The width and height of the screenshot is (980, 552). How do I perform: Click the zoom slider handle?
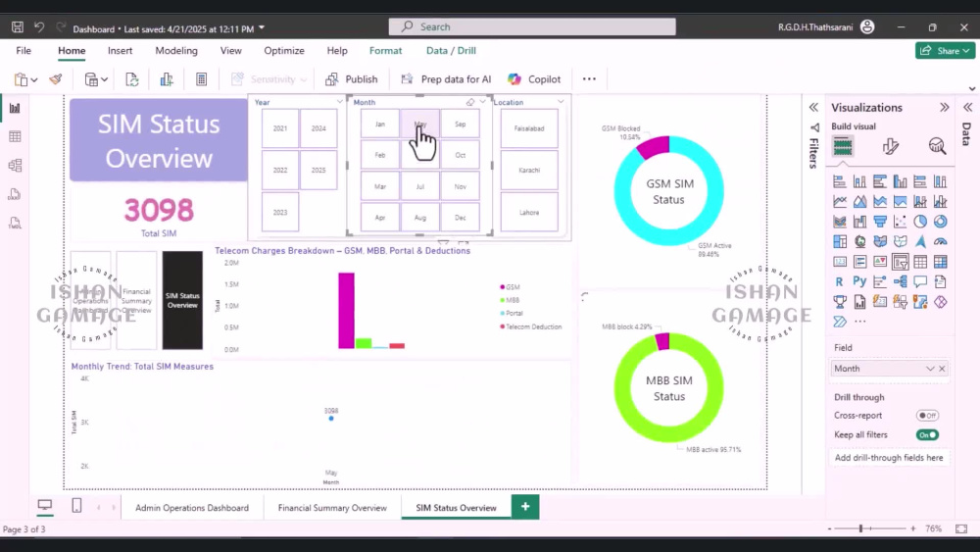point(860,528)
